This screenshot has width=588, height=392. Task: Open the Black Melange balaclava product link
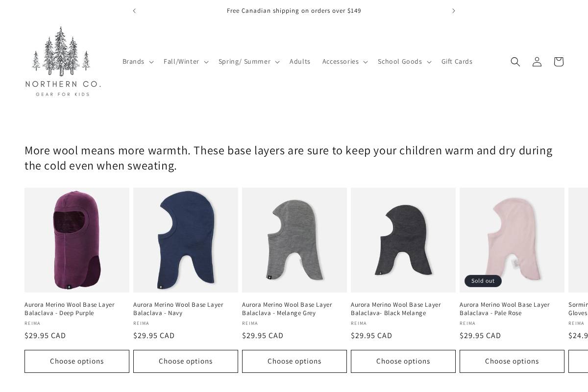pyautogui.click(x=396, y=309)
